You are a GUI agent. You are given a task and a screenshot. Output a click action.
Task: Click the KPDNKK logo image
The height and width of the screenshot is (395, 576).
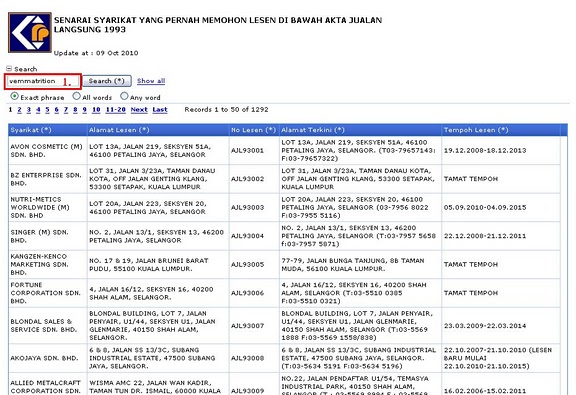[x=30, y=32]
